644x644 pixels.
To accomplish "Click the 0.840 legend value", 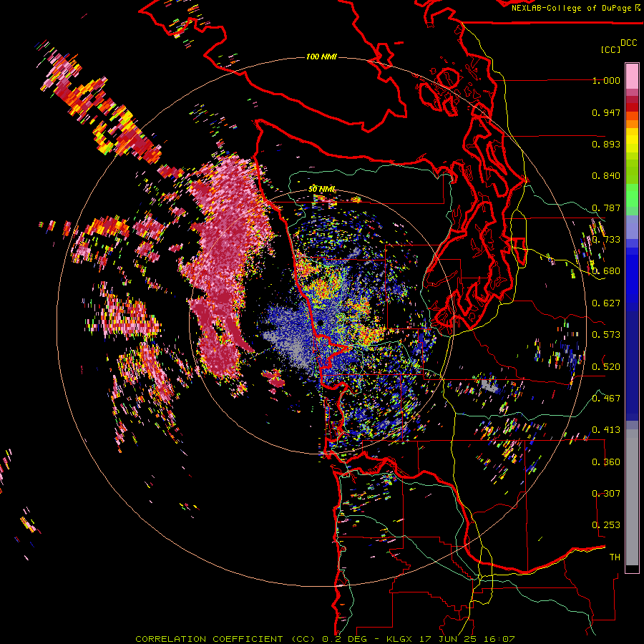I will (606, 176).
